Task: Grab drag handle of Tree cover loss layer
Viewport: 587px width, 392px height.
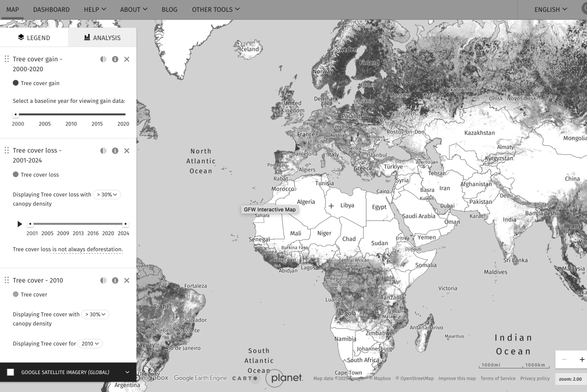Action: tap(6, 150)
